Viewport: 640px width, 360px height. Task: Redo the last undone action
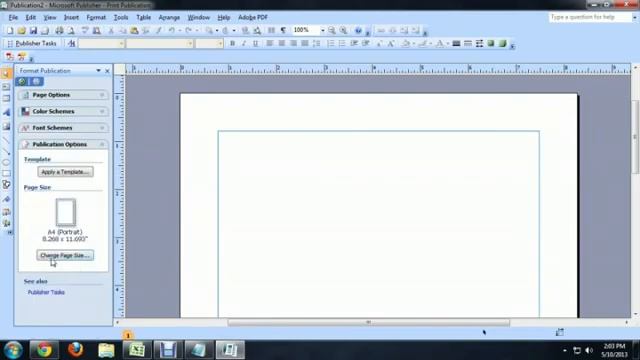[x=188, y=31]
